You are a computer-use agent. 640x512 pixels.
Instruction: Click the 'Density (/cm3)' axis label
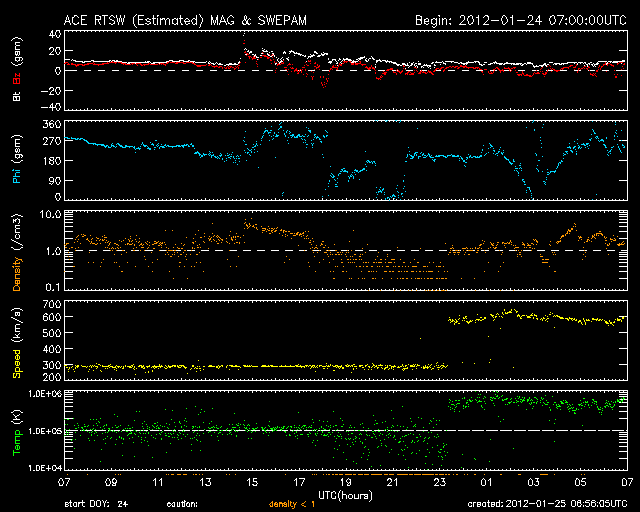click(17, 252)
